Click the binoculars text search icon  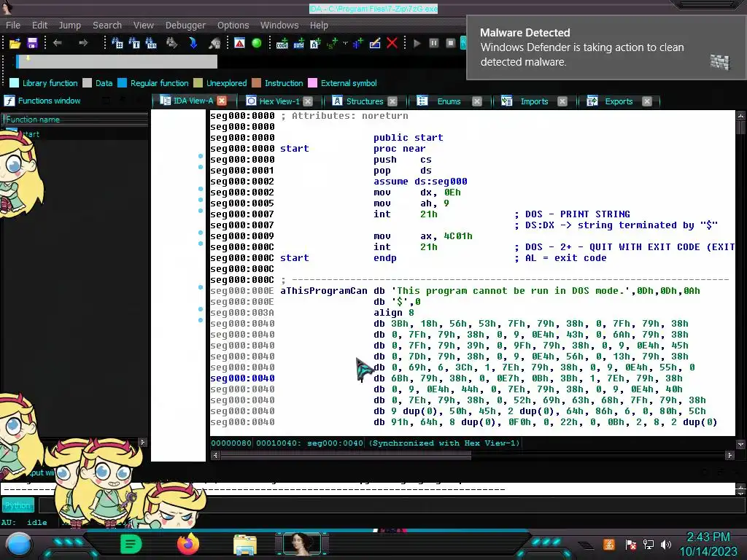134,43
